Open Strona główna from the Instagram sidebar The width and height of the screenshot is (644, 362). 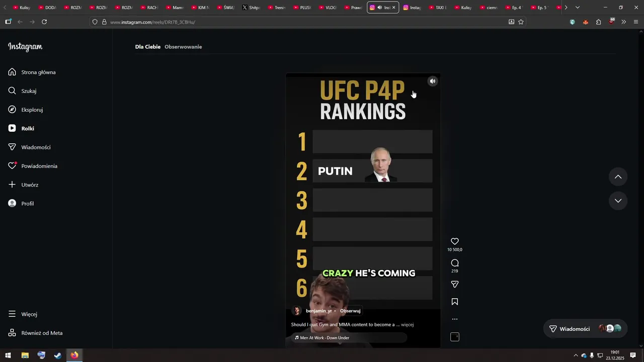pos(32,72)
